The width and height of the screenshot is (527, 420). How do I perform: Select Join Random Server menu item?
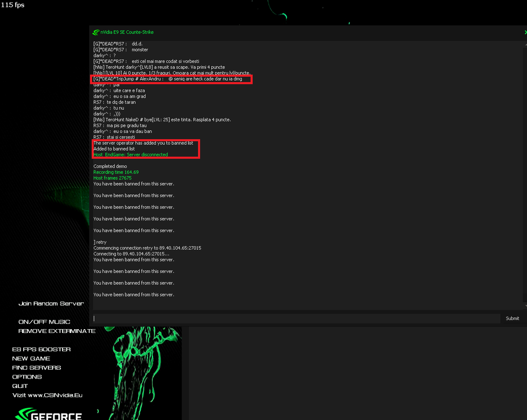(51, 303)
